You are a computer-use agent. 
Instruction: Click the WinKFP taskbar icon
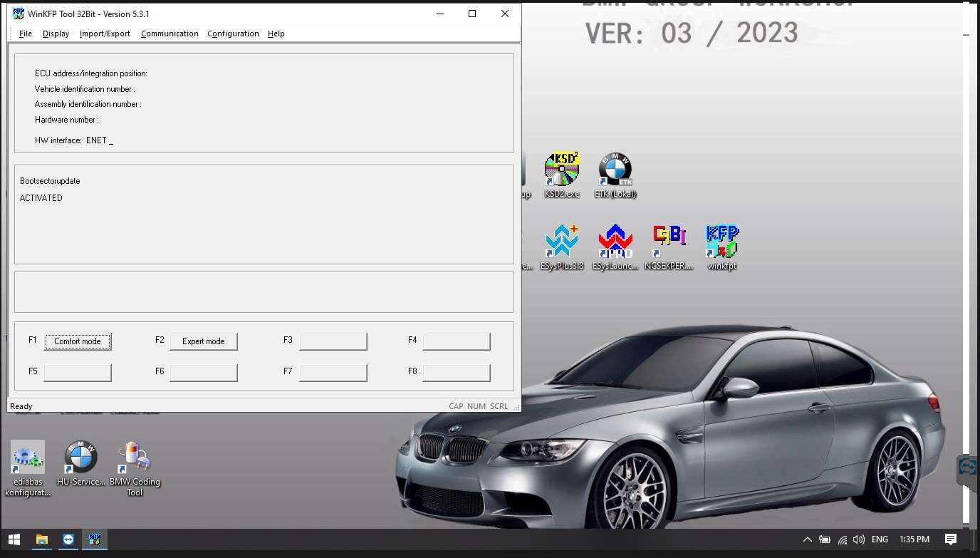point(94,539)
